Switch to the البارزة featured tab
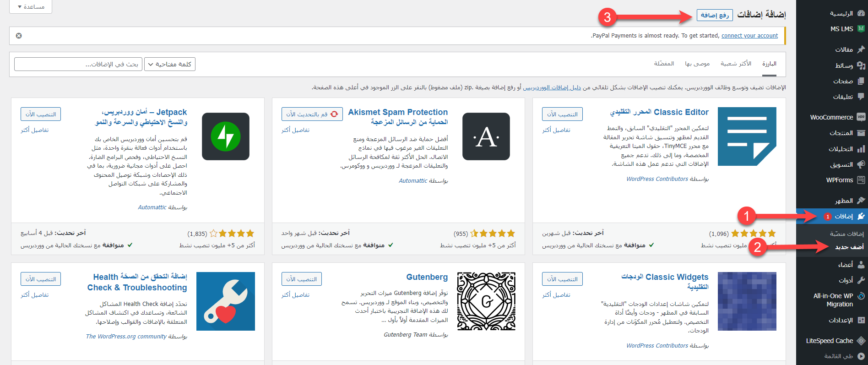 769,64
